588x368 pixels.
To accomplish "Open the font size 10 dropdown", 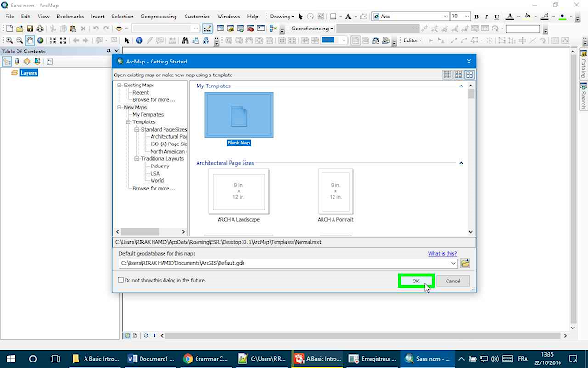I will tap(467, 17).
